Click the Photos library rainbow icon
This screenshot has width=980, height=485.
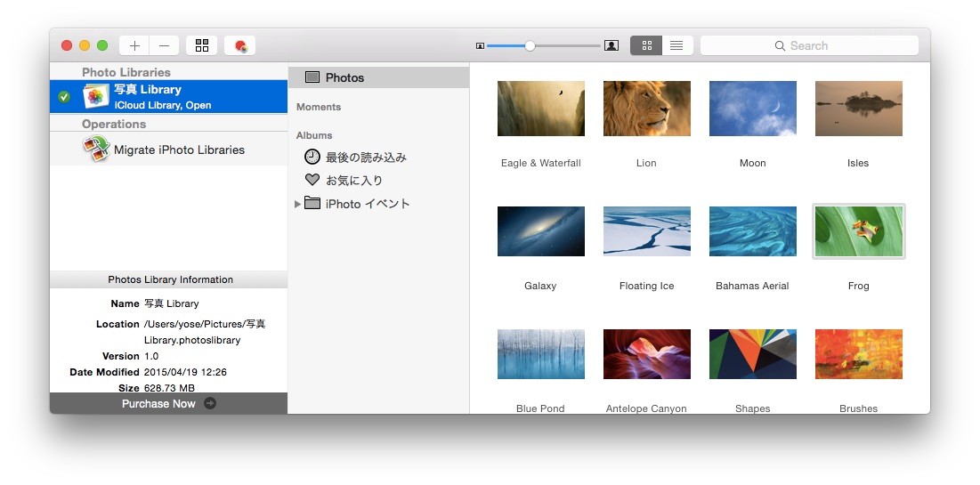(95, 96)
